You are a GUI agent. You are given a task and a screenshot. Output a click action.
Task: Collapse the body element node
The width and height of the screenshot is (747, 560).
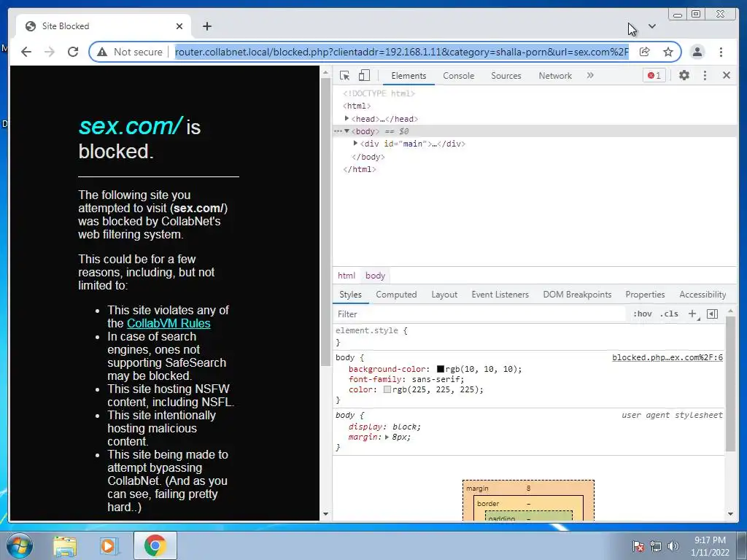click(x=347, y=131)
